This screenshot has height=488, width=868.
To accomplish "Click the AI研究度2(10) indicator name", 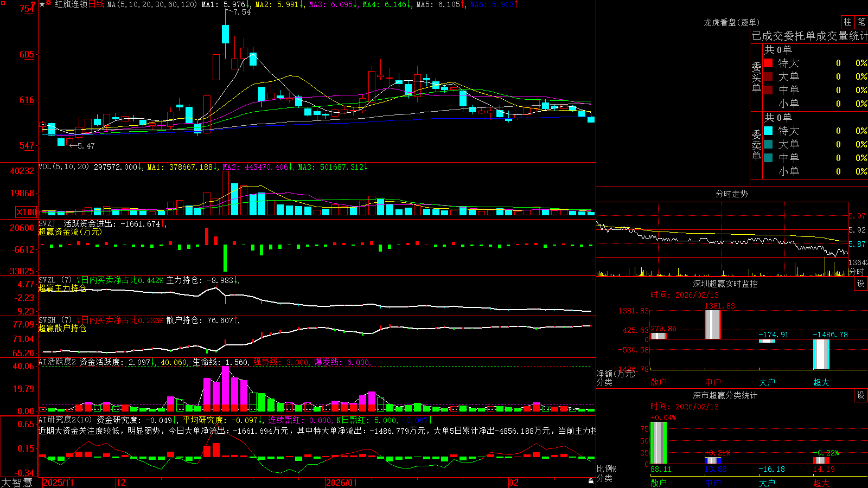I will coord(65,420).
